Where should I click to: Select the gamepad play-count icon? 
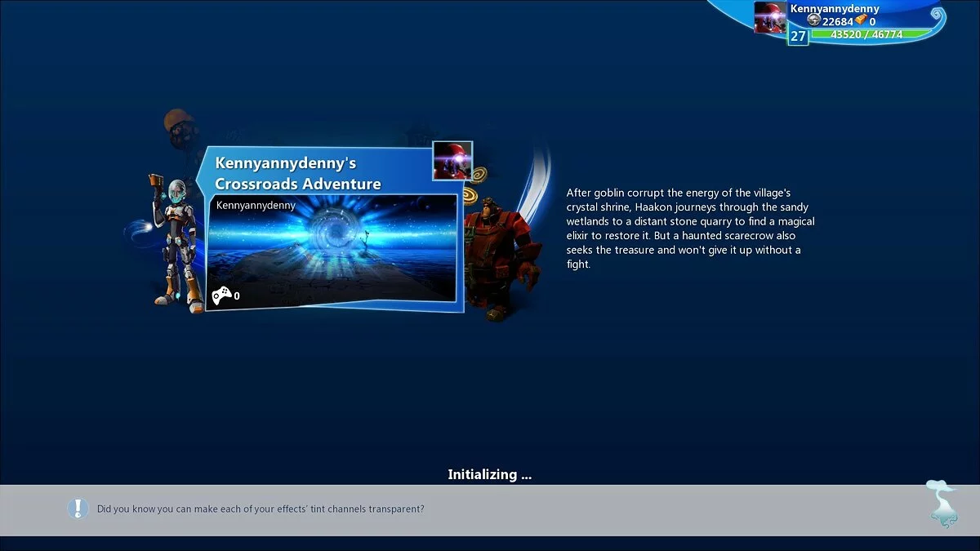tap(220, 295)
